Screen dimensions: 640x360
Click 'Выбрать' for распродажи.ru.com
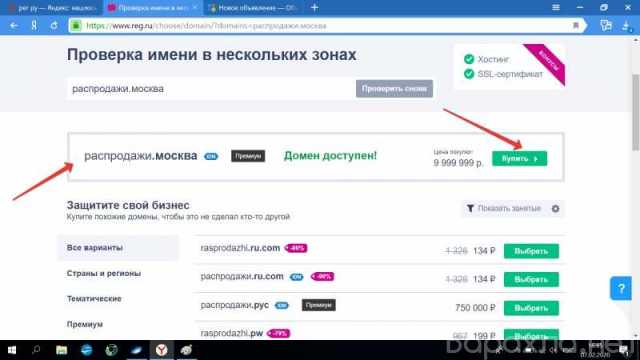pyautogui.click(x=531, y=280)
